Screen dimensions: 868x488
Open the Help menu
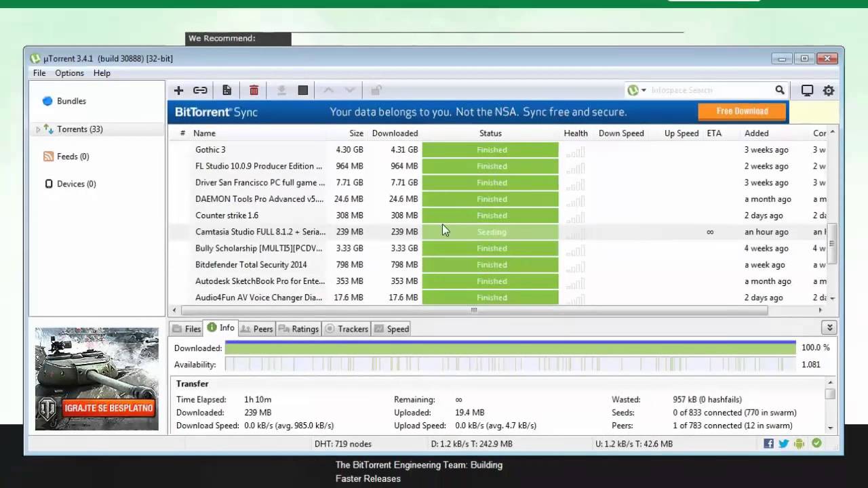point(102,73)
